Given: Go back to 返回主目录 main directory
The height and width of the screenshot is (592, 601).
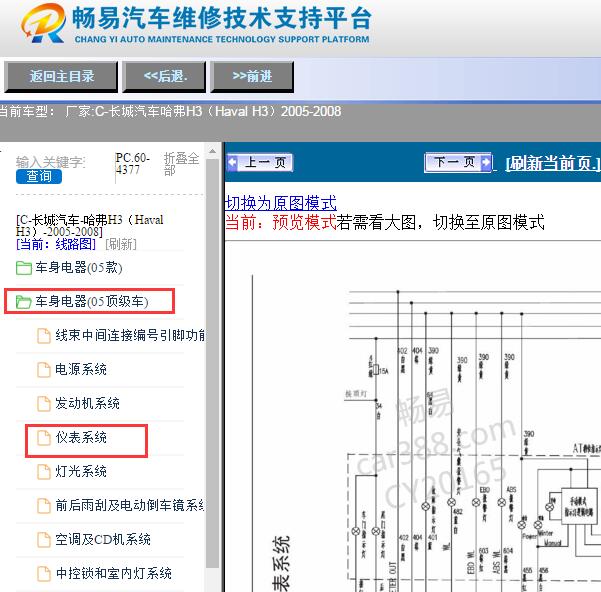Looking at the screenshot, I should pos(61,77).
